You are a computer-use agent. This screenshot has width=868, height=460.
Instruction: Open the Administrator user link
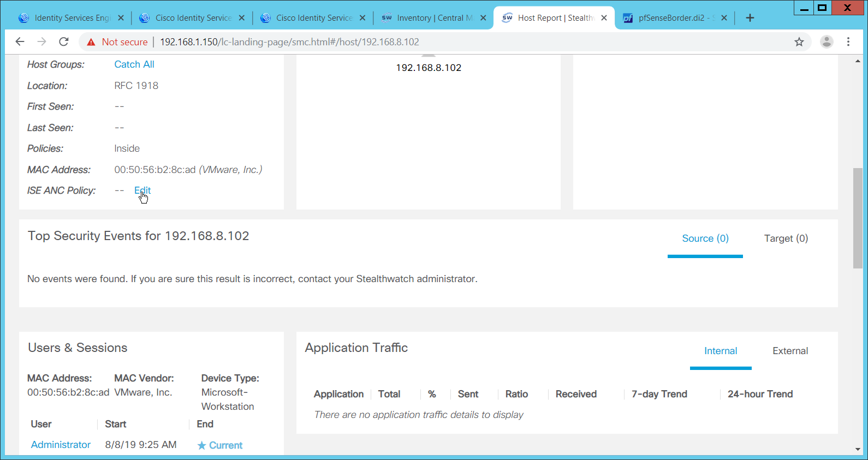tap(61, 445)
